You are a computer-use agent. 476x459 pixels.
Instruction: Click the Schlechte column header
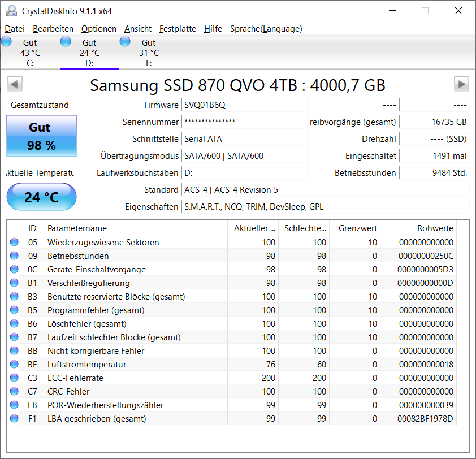304,228
